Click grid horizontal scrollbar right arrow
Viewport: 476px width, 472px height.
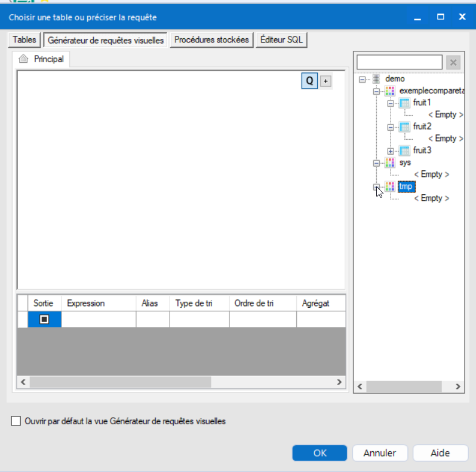[339, 382]
